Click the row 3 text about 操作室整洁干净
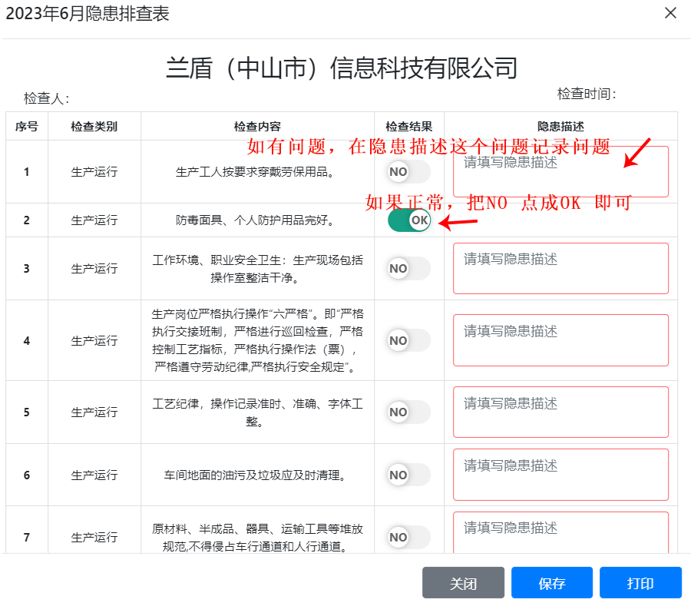The image size is (691, 616). 257,269
